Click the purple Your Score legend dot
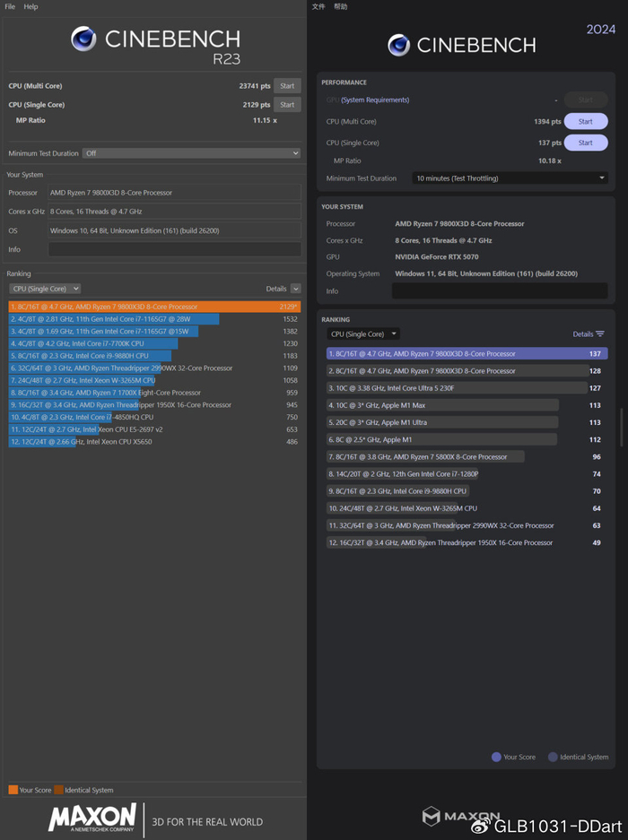 (496, 757)
